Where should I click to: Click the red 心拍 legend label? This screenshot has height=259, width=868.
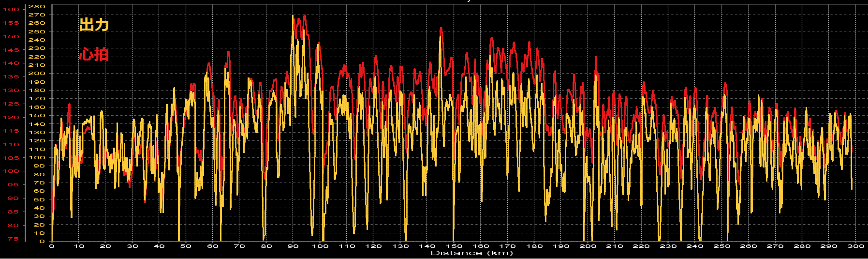click(94, 54)
